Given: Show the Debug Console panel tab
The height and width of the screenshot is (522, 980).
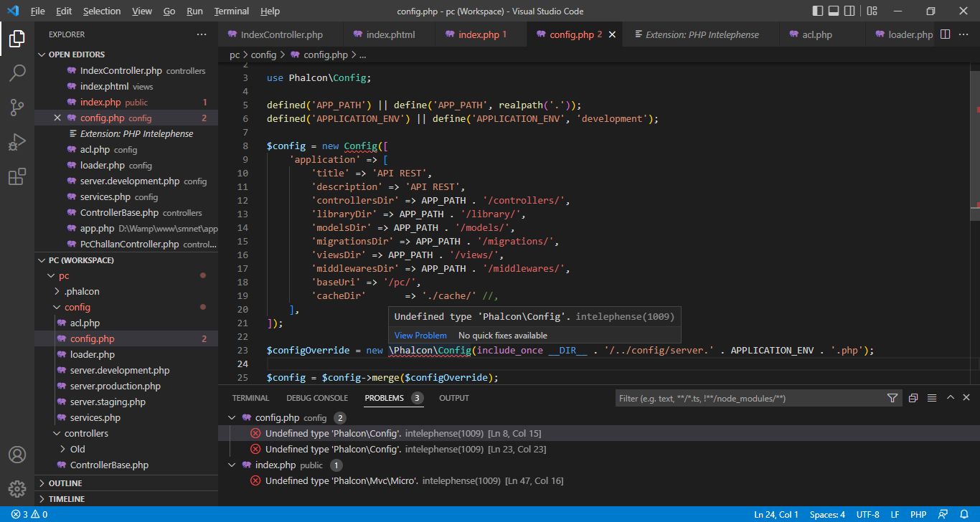Looking at the screenshot, I should click(x=317, y=398).
